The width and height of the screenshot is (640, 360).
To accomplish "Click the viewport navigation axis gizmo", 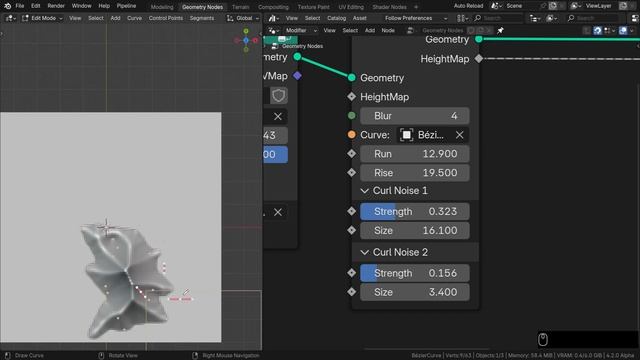I will click(x=246, y=40).
